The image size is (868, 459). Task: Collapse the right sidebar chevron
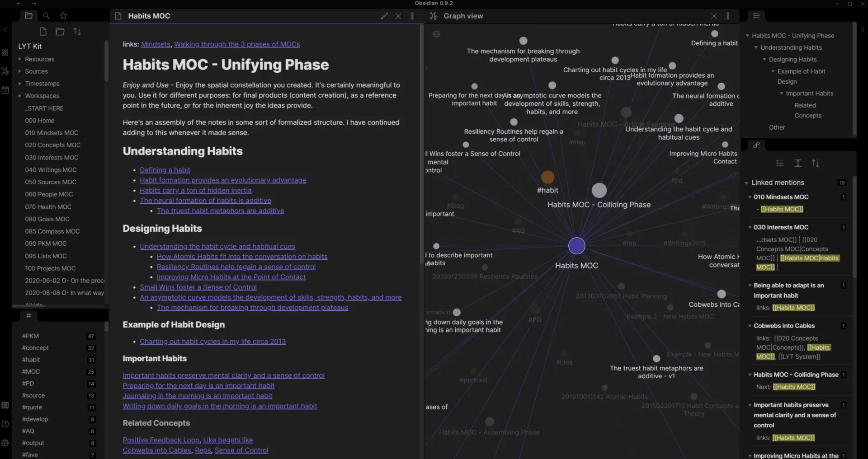[863, 30]
